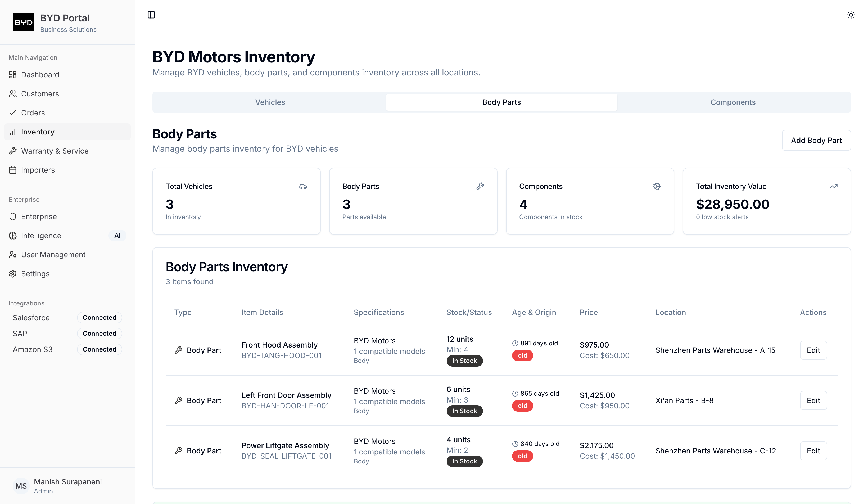Select the Body Parts tab

[x=501, y=102]
